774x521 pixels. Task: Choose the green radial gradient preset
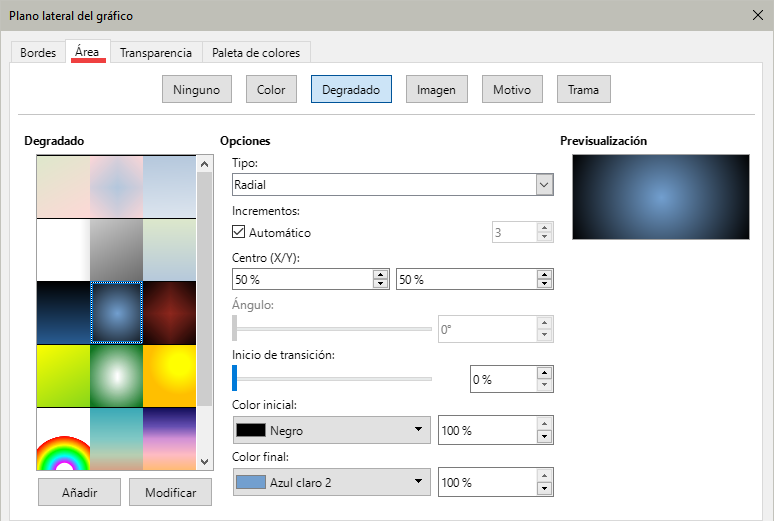click(116, 376)
